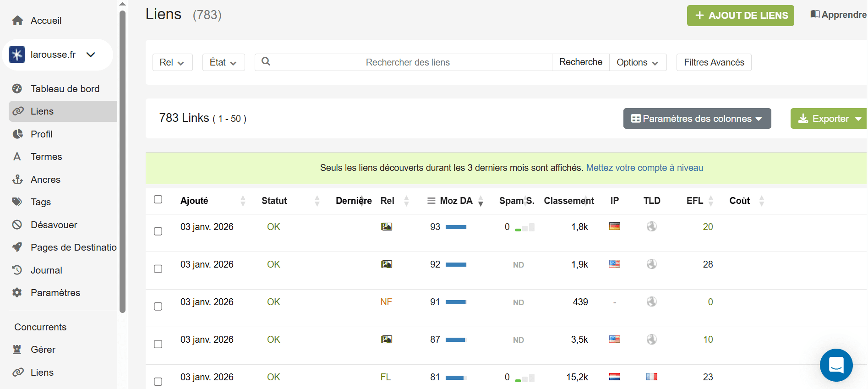Open Filtres Avancés
This screenshot has width=868, height=389.
tap(714, 62)
